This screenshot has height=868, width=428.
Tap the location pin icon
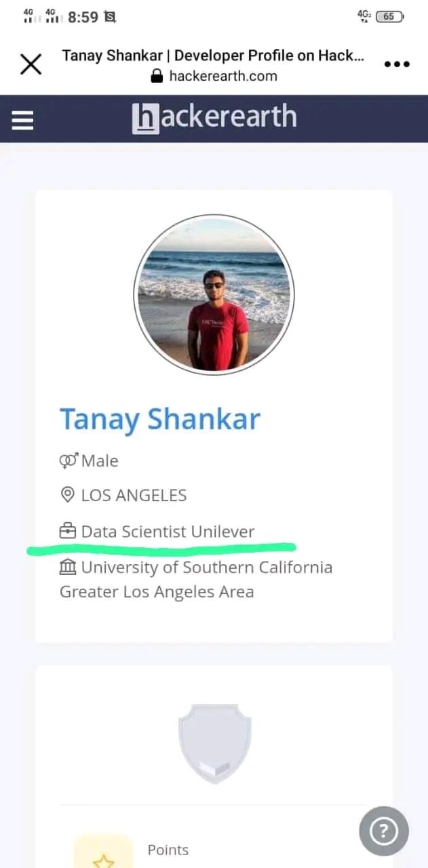click(68, 496)
